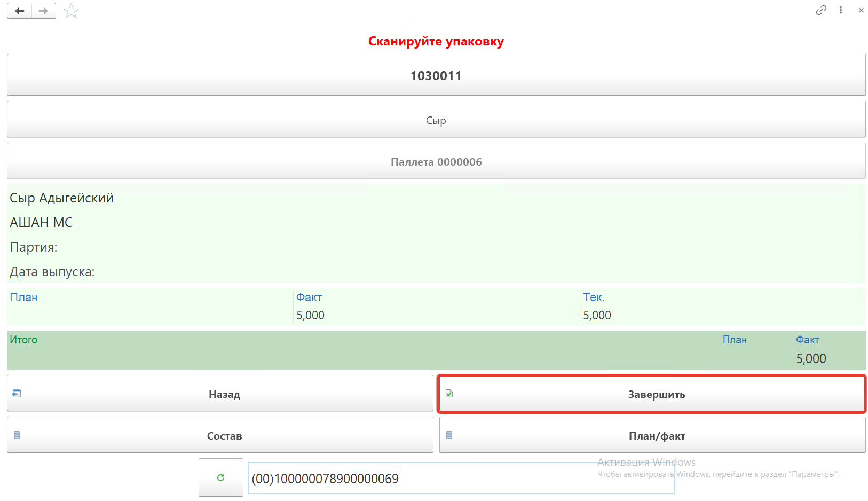Select the Сыр category button
The height and width of the screenshot is (501, 868).
[x=436, y=120]
